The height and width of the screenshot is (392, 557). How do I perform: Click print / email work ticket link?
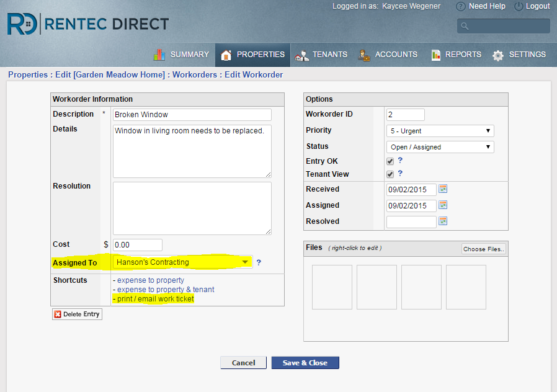155,299
